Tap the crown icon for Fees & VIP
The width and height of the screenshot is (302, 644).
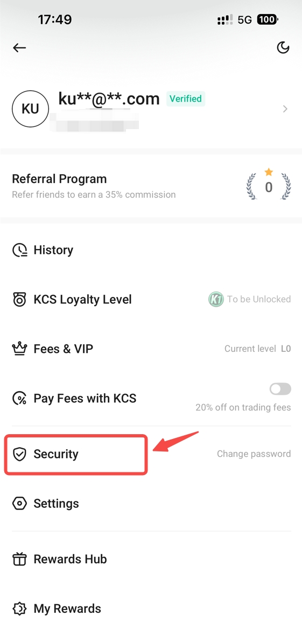pos(20,349)
